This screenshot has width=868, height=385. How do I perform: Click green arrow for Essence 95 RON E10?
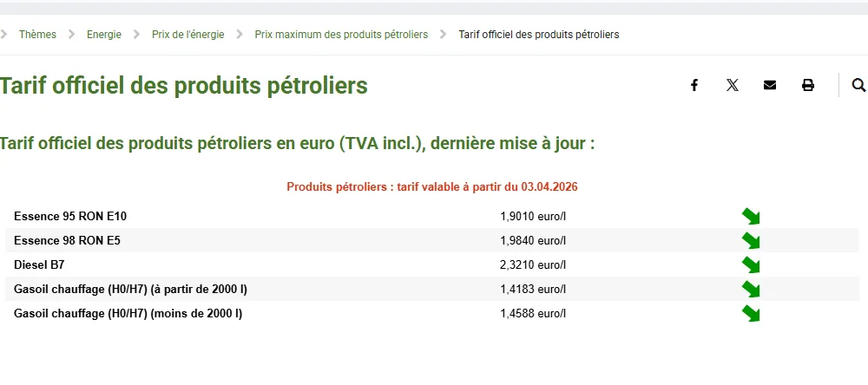(751, 216)
